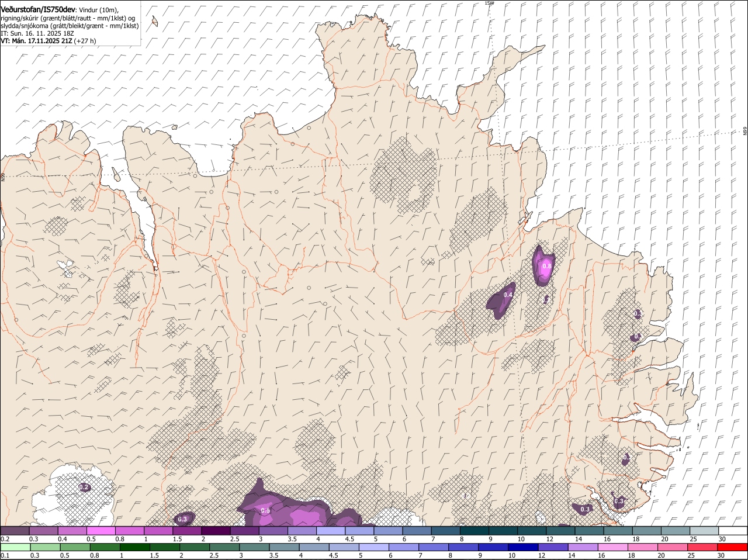Click the 0.3–0.4 swatch in upper legend row
This screenshot has width=748, height=560.
click(44, 531)
